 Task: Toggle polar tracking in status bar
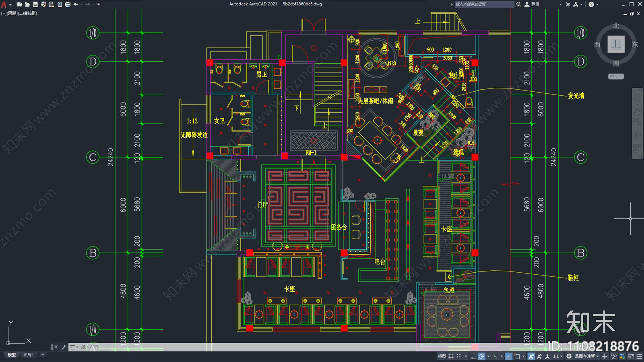(482, 356)
